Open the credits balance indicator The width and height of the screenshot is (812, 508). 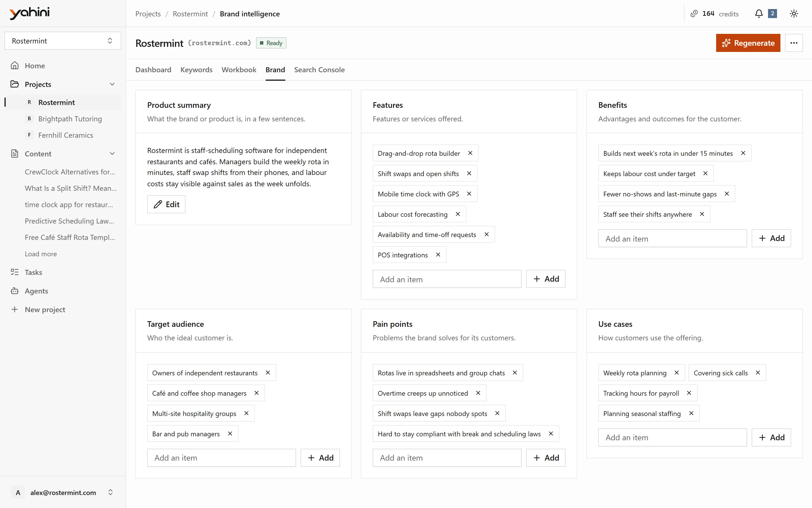click(714, 14)
